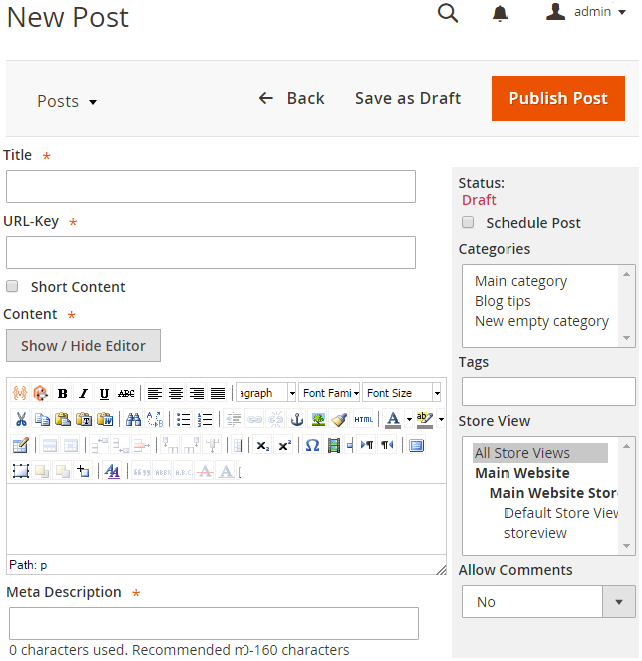Click into the Title input field

[x=211, y=186]
